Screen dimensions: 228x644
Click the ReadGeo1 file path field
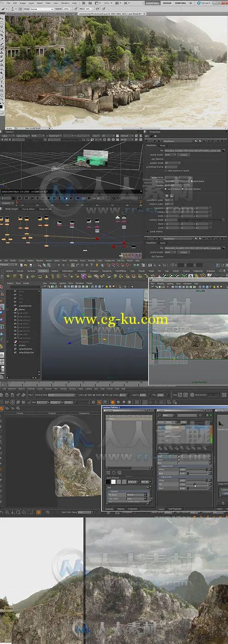[x=193, y=150]
